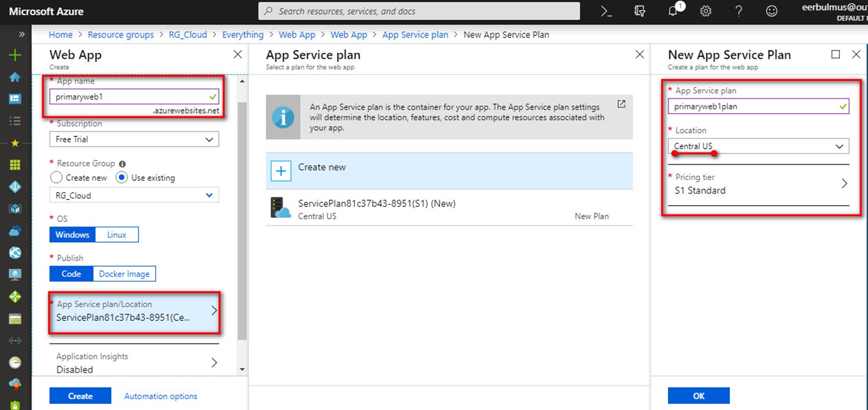Select the Create new radio button
This screenshot has height=410, width=868.
tap(56, 178)
